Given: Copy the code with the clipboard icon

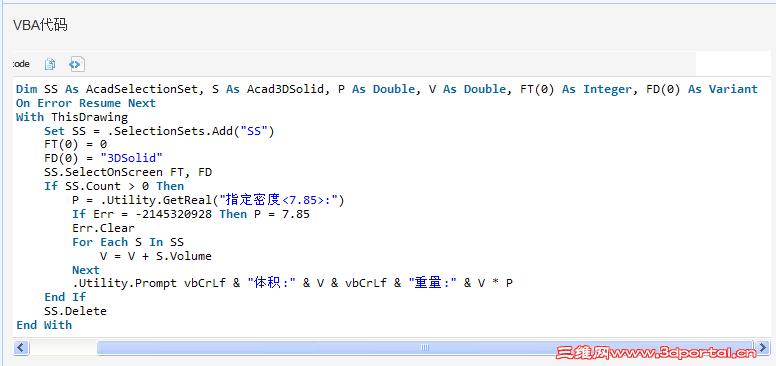Looking at the screenshot, I should (x=50, y=64).
